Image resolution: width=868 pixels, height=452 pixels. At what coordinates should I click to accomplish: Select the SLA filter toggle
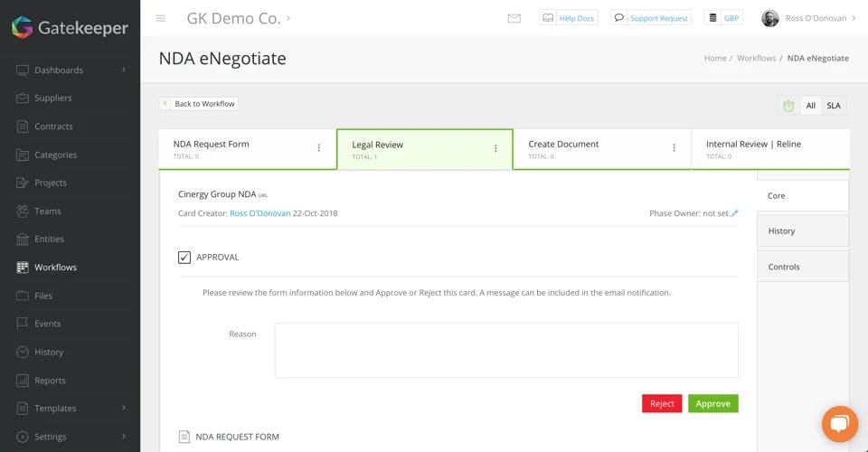[x=834, y=106]
